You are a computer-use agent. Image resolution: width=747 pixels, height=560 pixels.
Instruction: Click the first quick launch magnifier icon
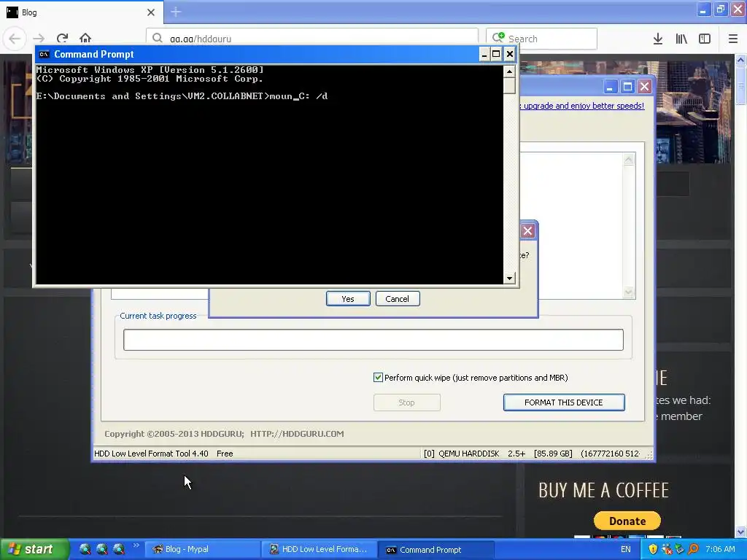point(85,549)
